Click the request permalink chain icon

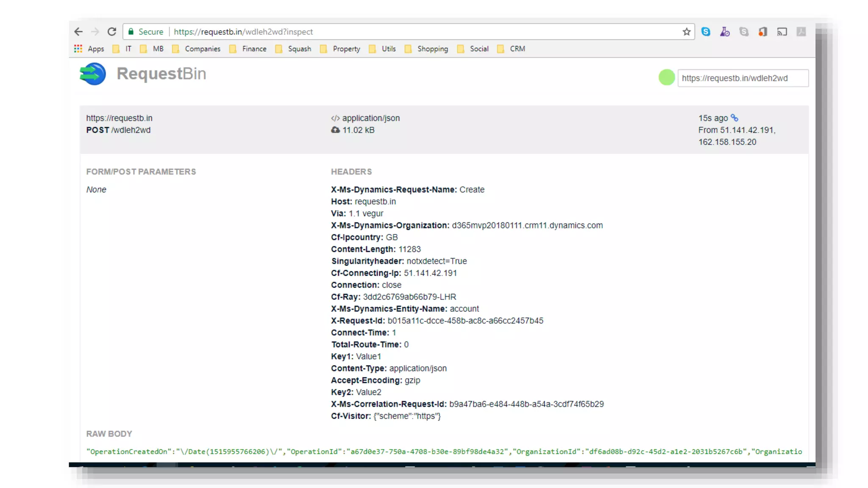point(734,118)
